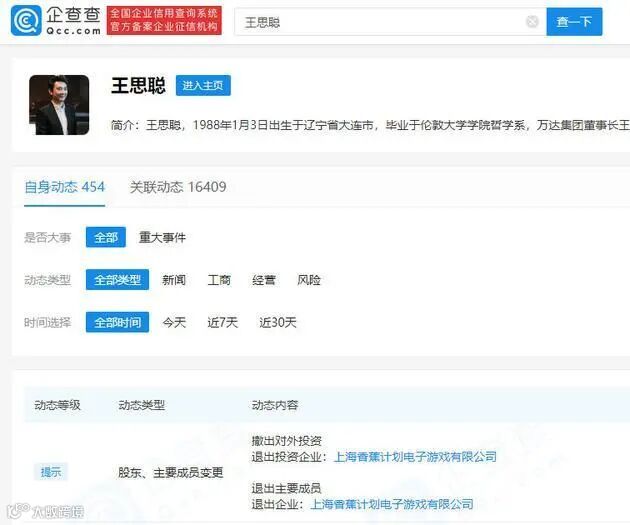Click the 进入主页 button
The image size is (630, 525).
(203, 86)
